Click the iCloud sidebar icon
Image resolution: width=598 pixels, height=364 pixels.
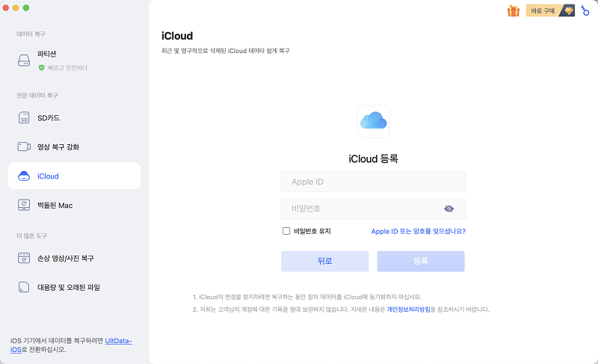[24, 176]
